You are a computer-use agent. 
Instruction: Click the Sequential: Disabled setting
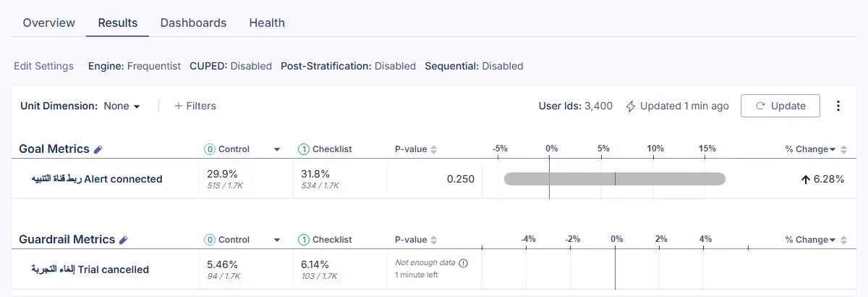(x=474, y=66)
